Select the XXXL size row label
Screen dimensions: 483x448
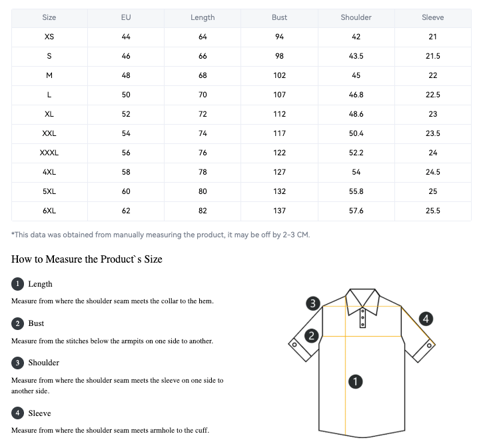click(x=49, y=153)
